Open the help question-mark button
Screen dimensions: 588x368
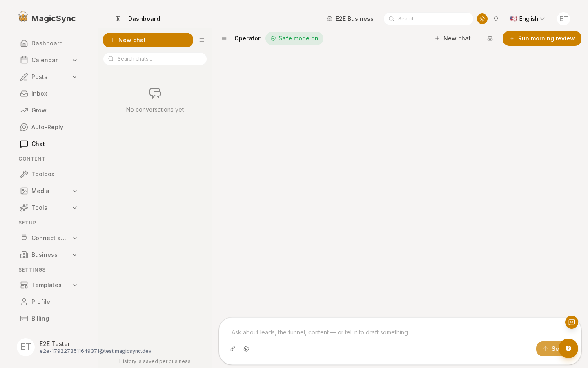click(568, 348)
